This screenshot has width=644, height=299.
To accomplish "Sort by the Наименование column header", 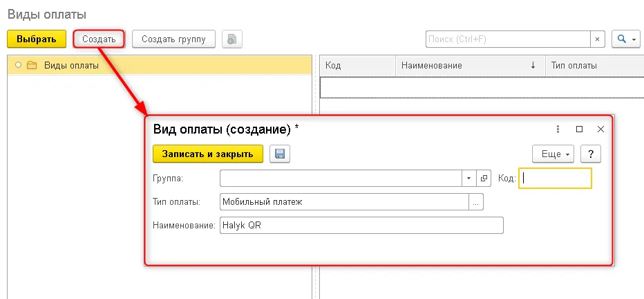I will [x=471, y=66].
